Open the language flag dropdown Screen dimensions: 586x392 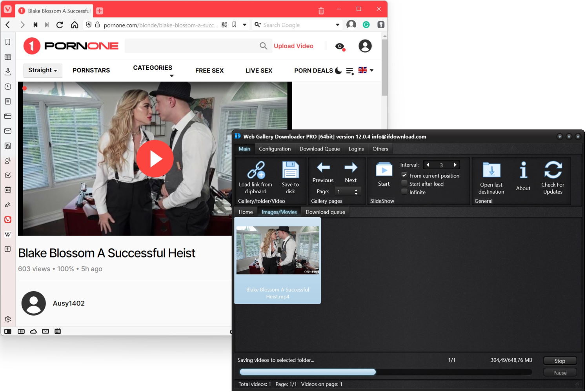[366, 70]
